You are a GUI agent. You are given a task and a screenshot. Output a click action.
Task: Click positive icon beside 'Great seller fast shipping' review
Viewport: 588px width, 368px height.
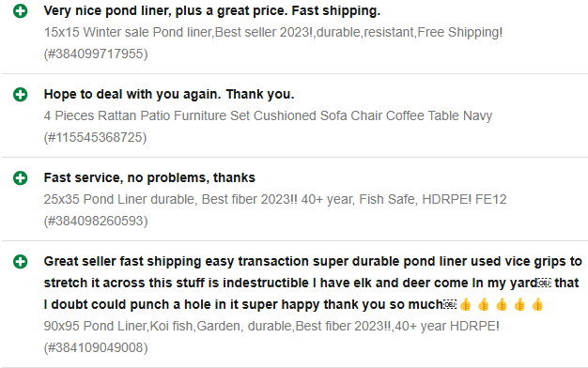(21, 262)
